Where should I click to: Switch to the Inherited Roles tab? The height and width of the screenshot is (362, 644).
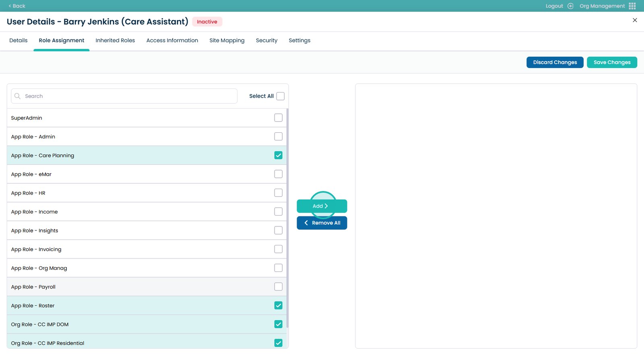click(115, 41)
